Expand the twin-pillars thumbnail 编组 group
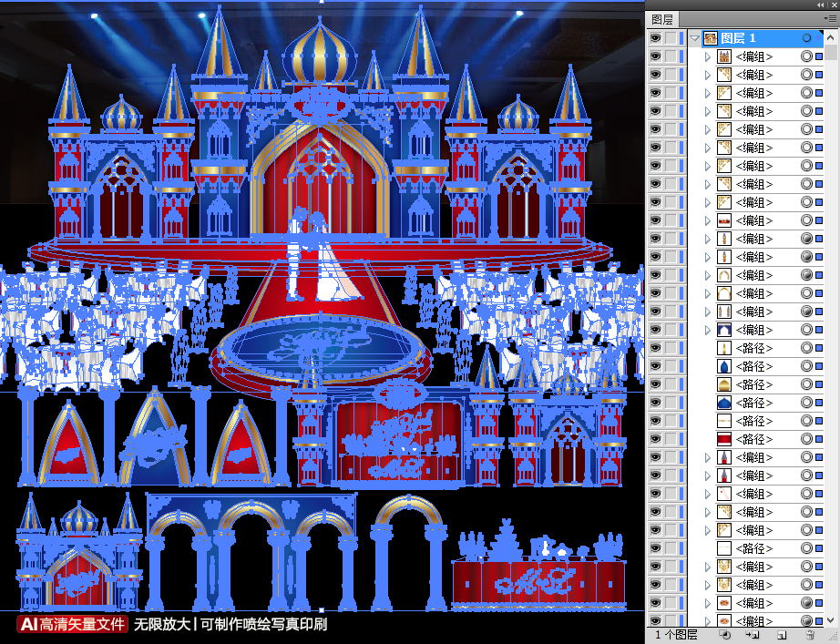Image resolution: width=840 pixels, height=644 pixels. (x=708, y=312)
